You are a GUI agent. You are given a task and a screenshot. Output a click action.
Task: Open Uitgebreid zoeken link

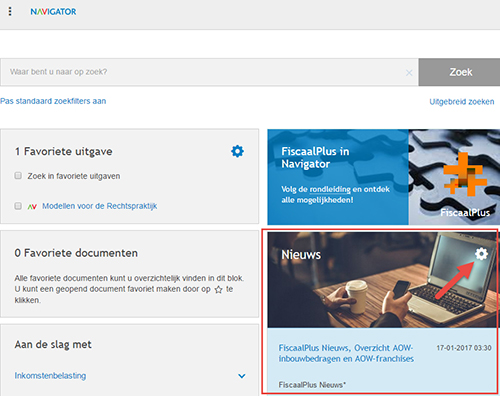[x=462, y=102]
